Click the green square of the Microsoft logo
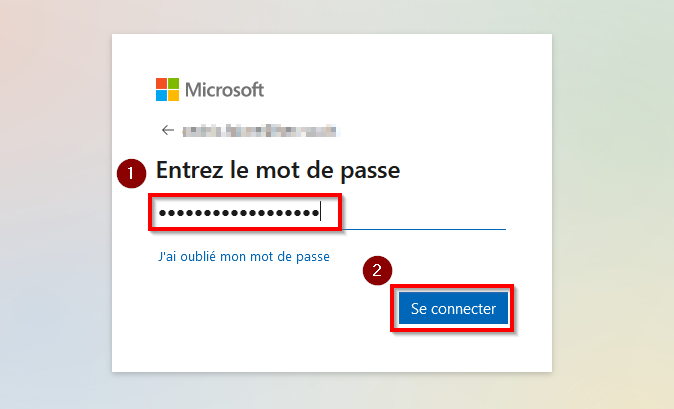674x409 pixels. pos(173,83)
